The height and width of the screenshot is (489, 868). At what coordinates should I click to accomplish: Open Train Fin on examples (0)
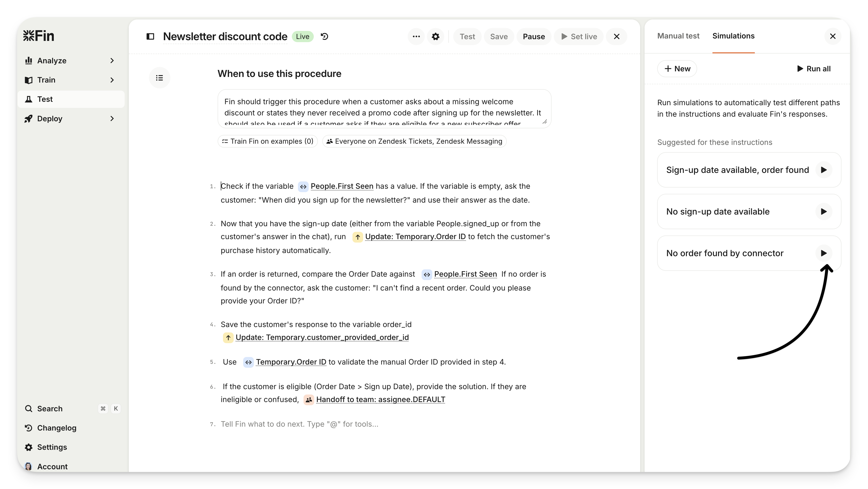coord(268,141)
